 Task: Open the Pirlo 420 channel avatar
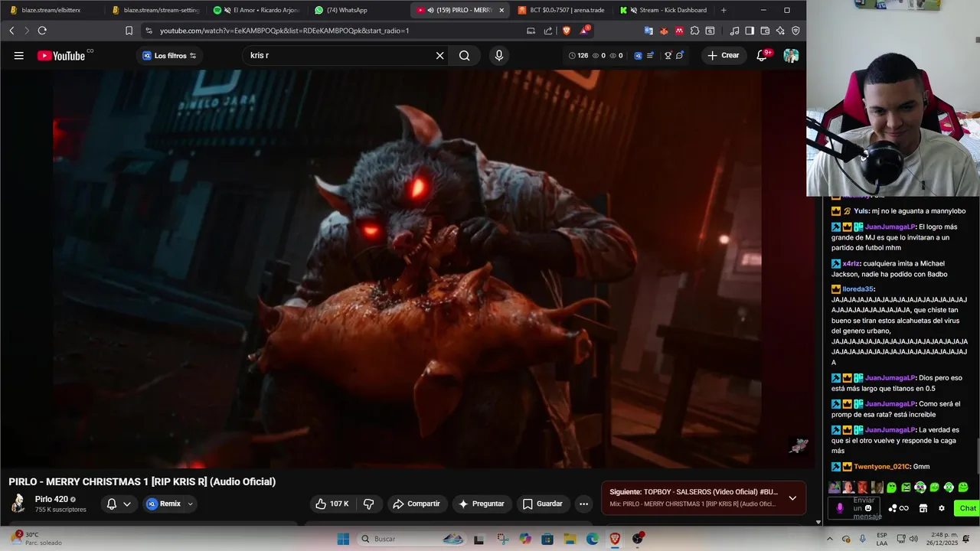click(x=18, y=503)
